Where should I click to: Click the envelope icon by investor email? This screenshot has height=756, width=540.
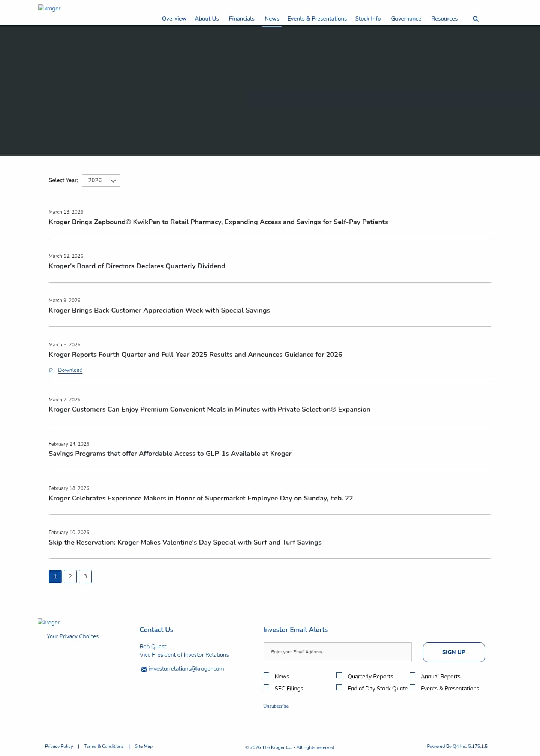(x=144, y=669)
